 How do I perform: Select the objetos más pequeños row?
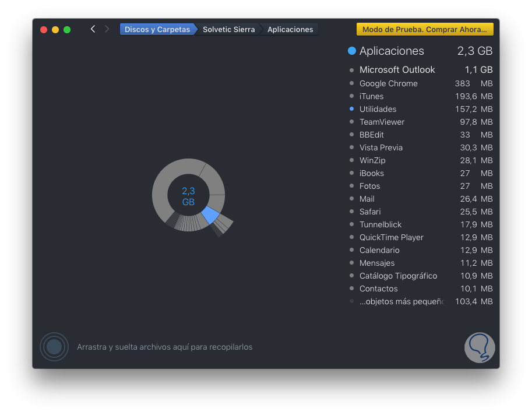[421, 302]
